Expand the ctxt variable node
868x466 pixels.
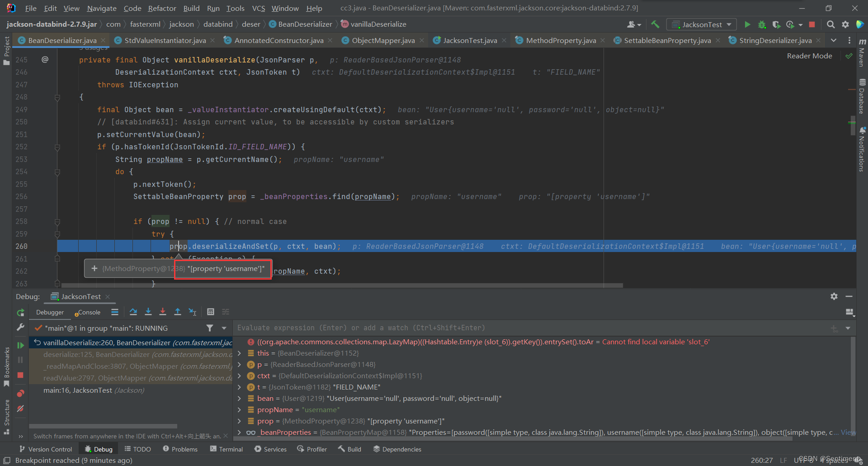click(x=239, y=376)
